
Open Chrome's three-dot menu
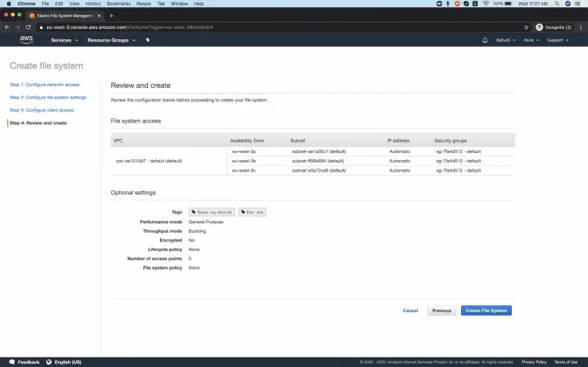[x=580, y=27]
